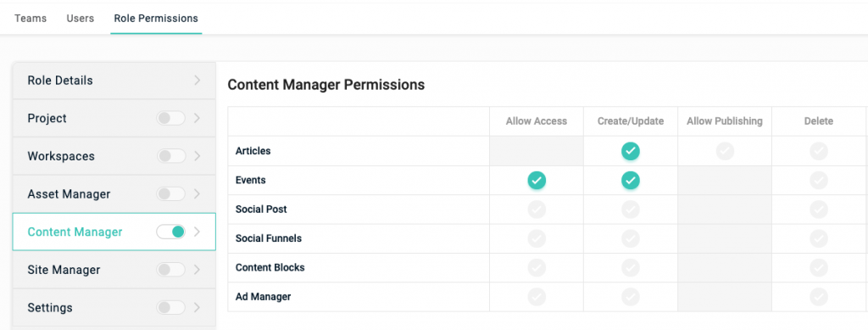Enable Allow Access for Social Post
Image resolution: width=868 pixels, height=330 pixels.
tap(537, 210)
